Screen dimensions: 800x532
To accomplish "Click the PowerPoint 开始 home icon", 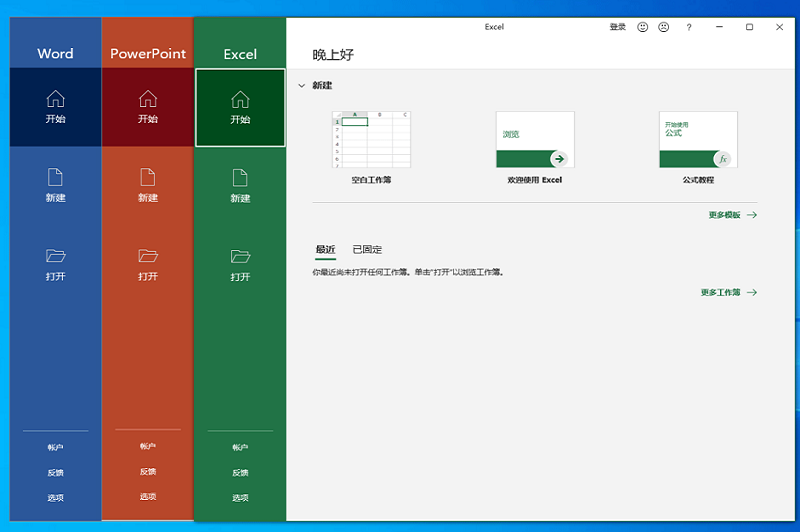I will (148, 99).
